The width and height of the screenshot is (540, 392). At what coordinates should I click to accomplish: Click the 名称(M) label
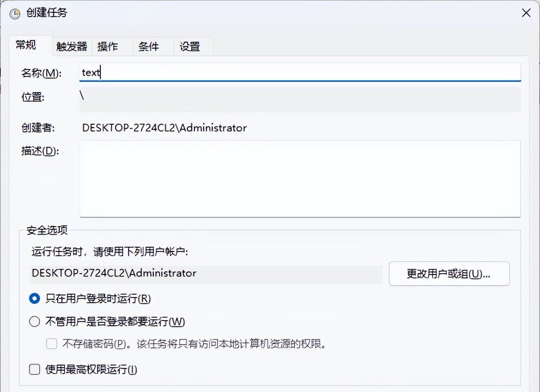point(41,73)
